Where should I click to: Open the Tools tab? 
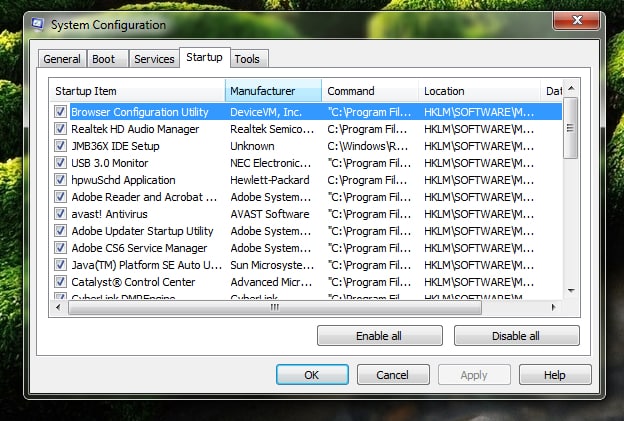point(247,59)
